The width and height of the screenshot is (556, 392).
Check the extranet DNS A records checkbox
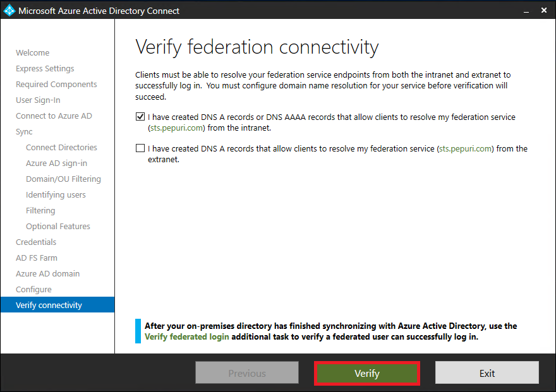(140, 148)
